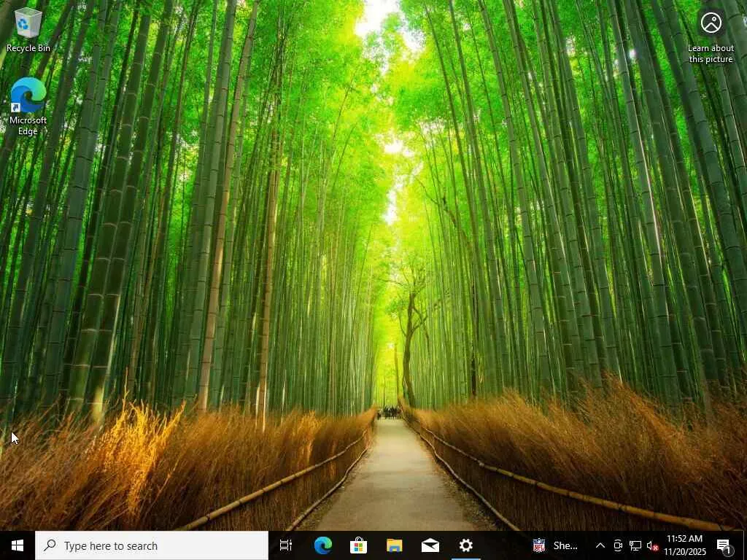Open the muted volume speaker icon
This screenshot has height=560, width=747.
(652, 545)
